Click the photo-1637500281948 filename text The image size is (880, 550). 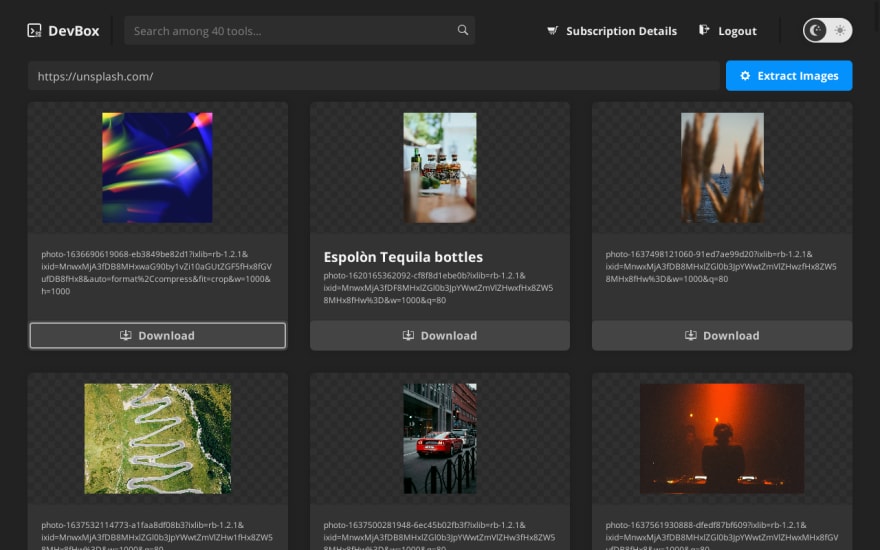click(439, 535)
